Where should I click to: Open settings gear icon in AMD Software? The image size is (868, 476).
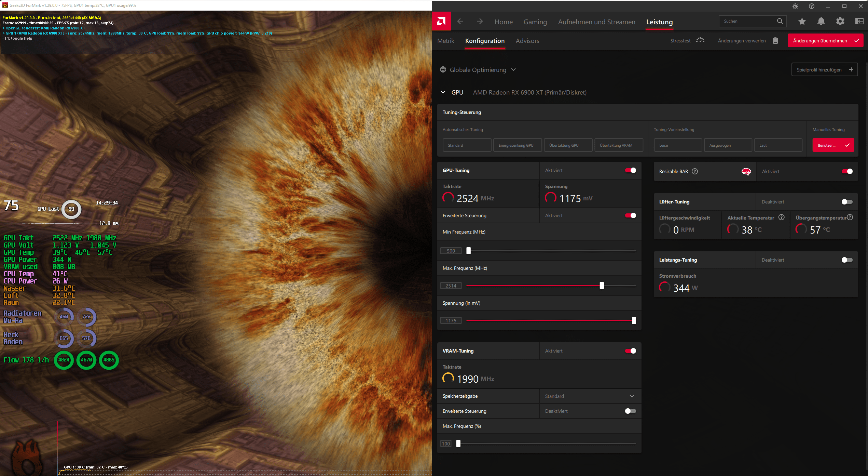pyautogui.click(x=840, y=22)
